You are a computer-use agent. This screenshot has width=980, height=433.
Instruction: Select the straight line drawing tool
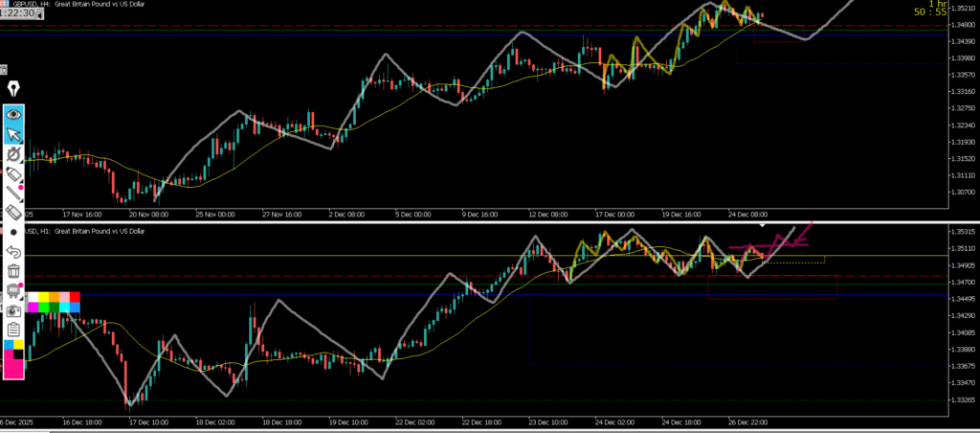tap(13, 194)
